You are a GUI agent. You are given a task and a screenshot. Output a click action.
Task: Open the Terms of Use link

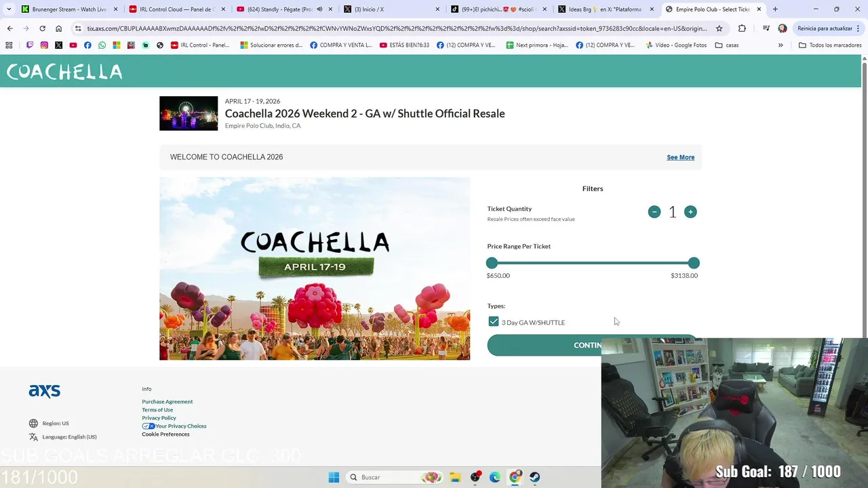(x=157, y=410)
